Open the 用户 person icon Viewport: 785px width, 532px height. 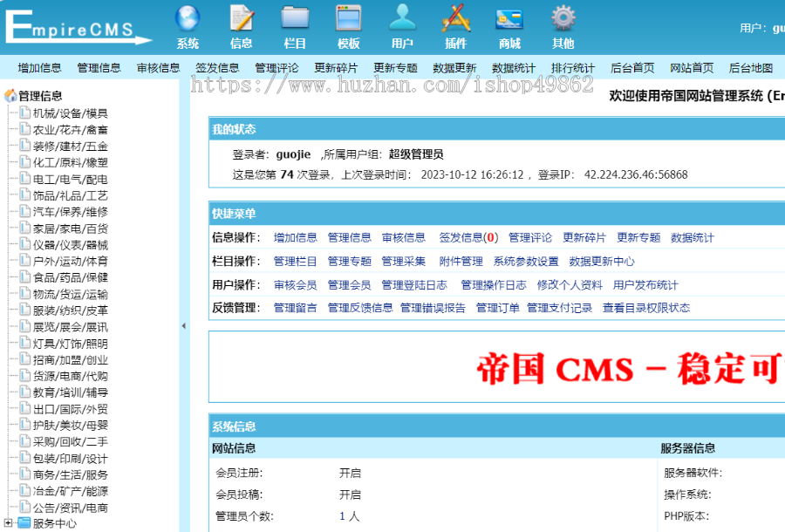(x=402, y=18)
